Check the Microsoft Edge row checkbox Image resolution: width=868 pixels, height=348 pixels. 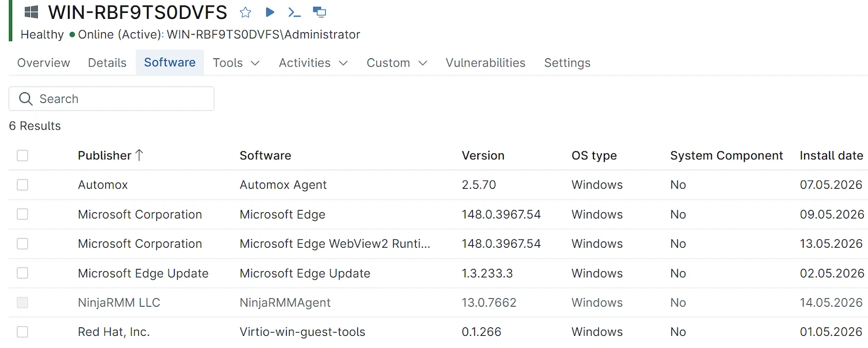click(x=23, y=214)
